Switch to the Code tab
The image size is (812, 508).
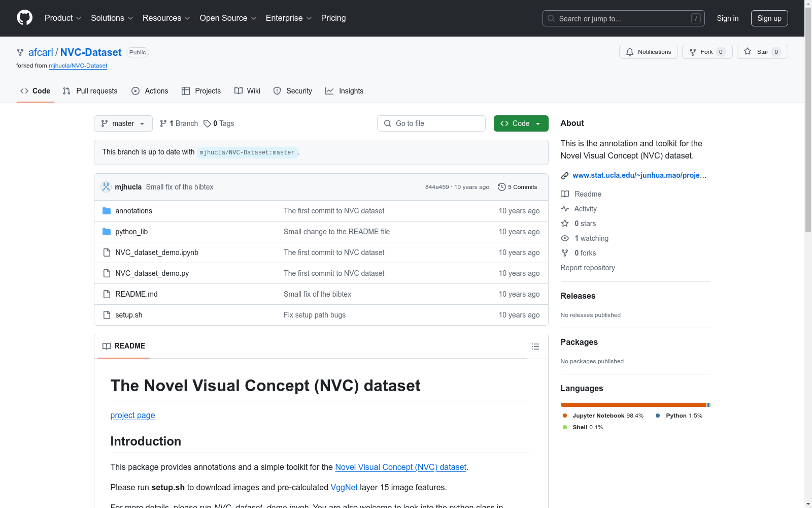pyautogui.click(x=36, y=91)
